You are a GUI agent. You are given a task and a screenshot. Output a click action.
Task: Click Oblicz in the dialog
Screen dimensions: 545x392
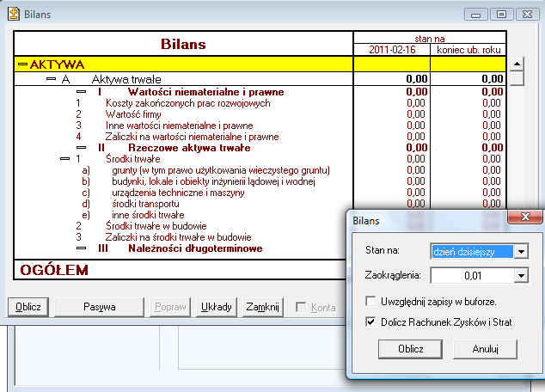pos(411,349)
